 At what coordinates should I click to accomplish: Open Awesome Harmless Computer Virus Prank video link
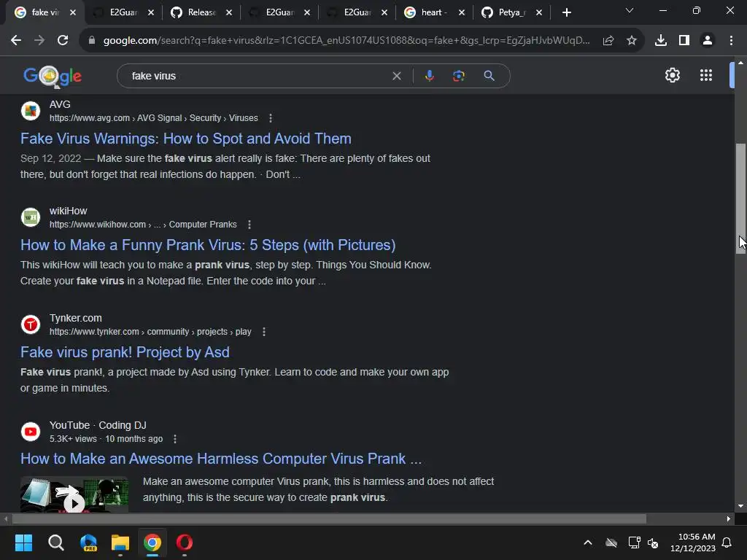(221, 459)
